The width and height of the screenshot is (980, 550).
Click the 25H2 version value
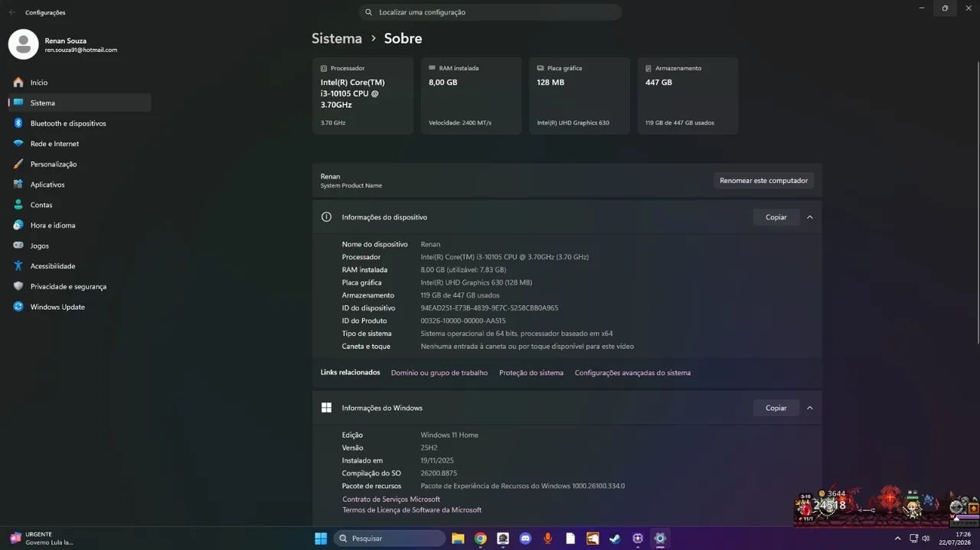(x=429, y=447)
